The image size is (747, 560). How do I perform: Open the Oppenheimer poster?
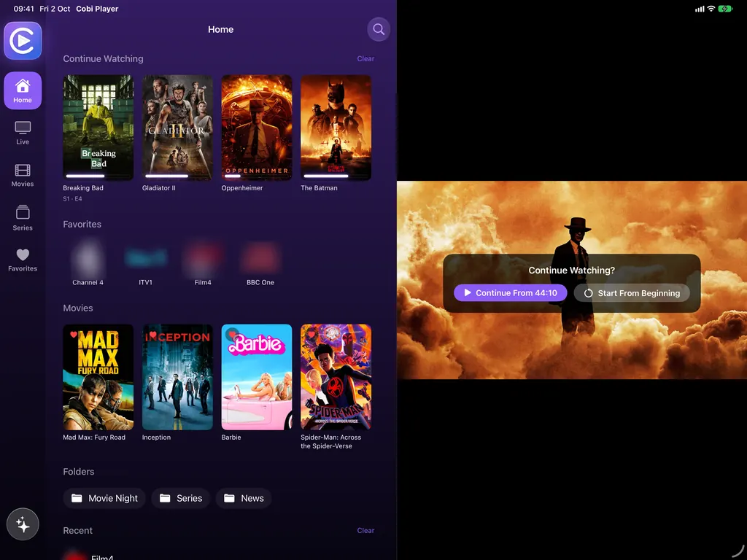point(256,127)
